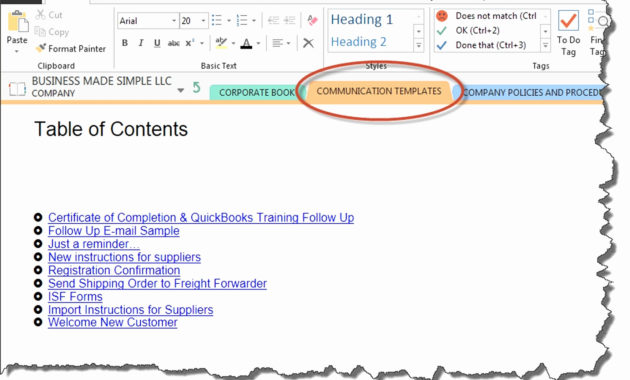The image size is (630, 380).
Task: Apply a numbered list
Action: (242, 20)
